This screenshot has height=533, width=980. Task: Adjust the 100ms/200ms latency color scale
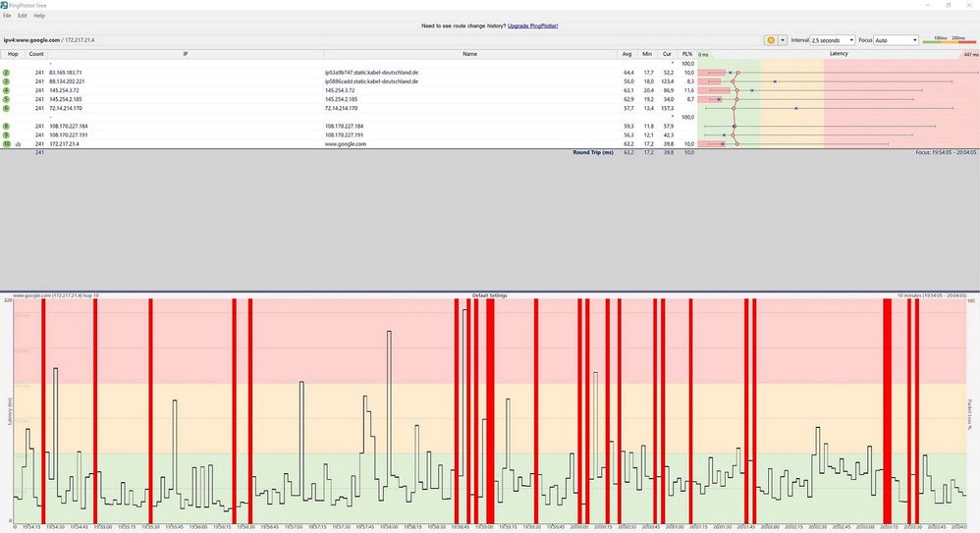pos(950,40)
